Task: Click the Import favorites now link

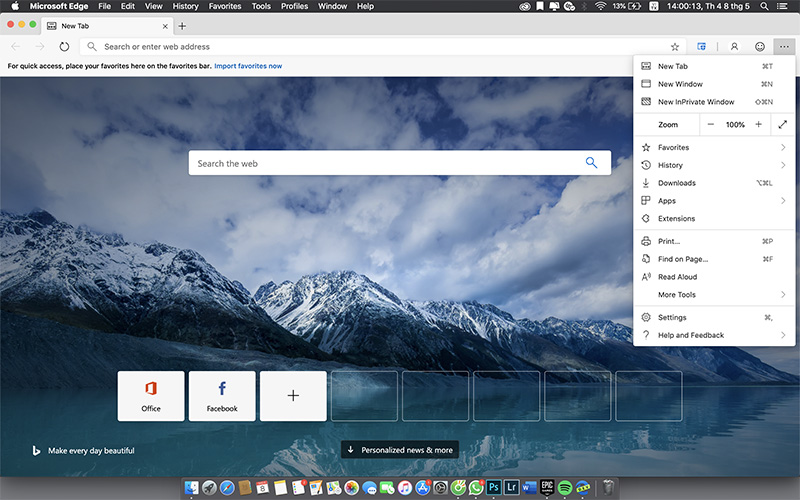Action: click(x=247, y=66)
